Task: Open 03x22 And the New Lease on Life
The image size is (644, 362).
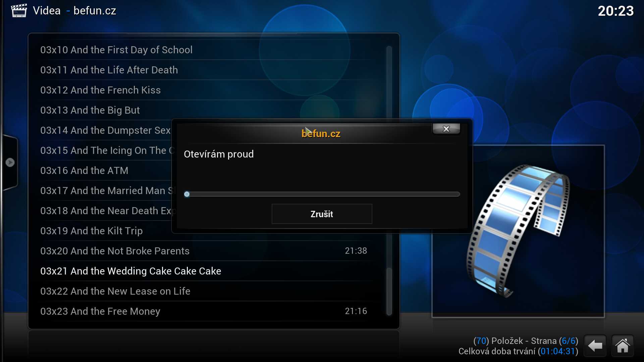Action: (115, 291)
